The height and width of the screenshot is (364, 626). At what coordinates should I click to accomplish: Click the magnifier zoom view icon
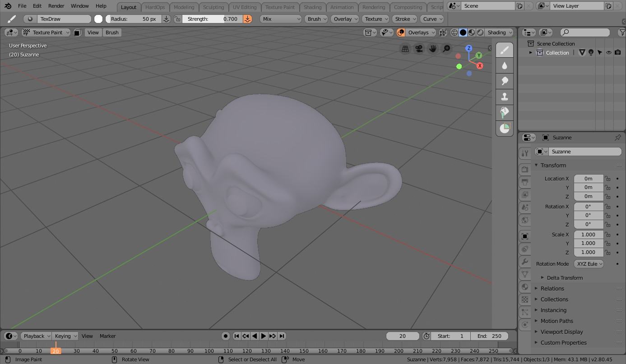[446, 49]
